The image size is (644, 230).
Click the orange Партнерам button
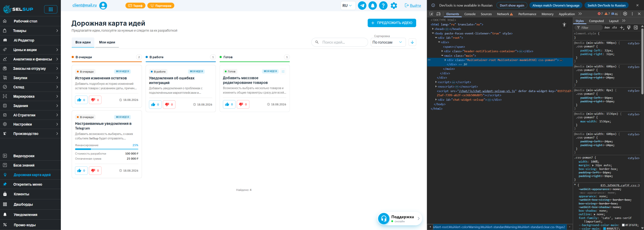tap(161, 6)
